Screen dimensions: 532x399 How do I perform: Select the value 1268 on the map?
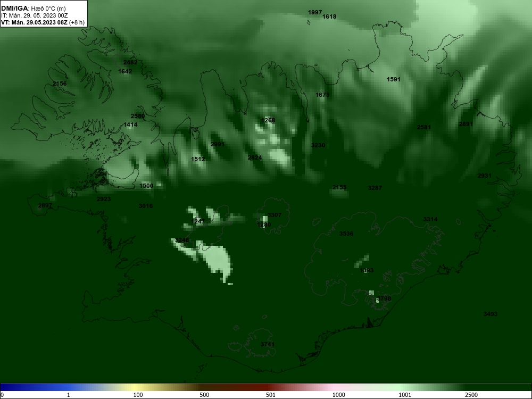(268, 120)
